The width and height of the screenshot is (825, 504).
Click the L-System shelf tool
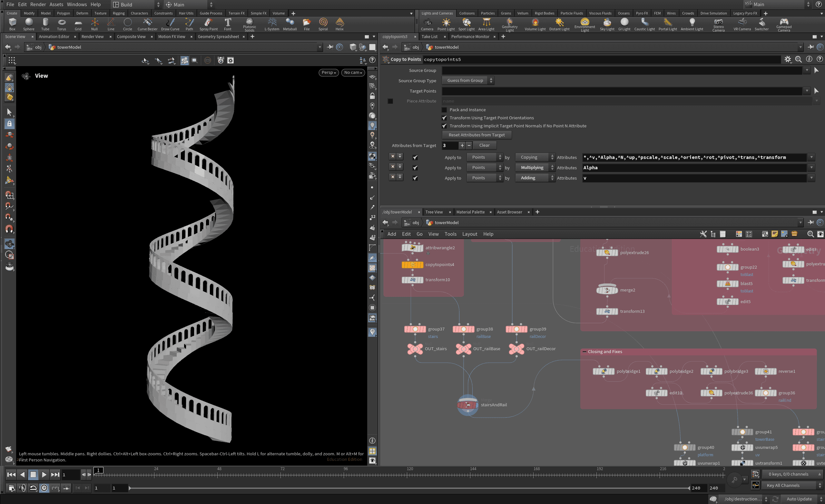(x=271, y=24)
